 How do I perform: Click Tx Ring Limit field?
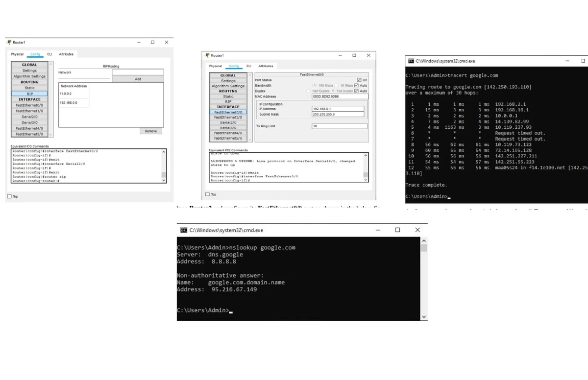click(x=339, y=126)
